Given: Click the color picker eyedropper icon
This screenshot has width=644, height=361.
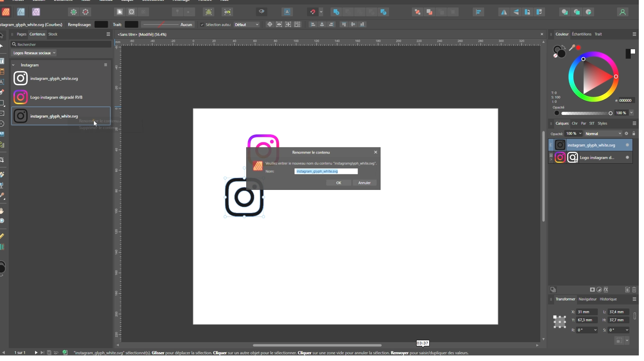Looking at the screenshot, I should (x=572, y=48).
